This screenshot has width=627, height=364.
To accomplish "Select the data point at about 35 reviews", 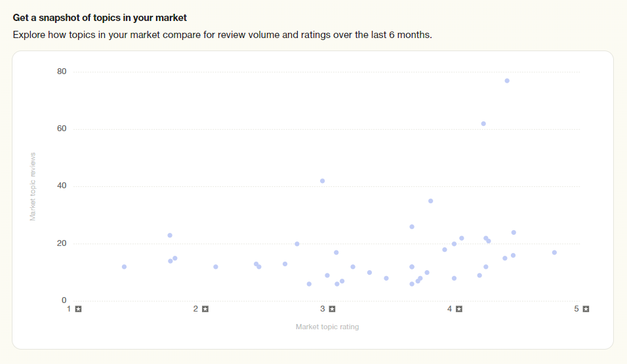I will pos(431,201).
